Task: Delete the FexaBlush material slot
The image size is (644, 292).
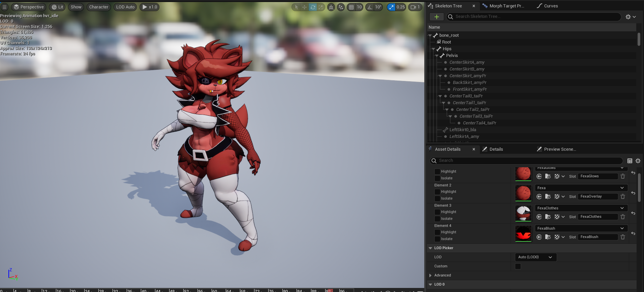Action: [x=623, y=237]
